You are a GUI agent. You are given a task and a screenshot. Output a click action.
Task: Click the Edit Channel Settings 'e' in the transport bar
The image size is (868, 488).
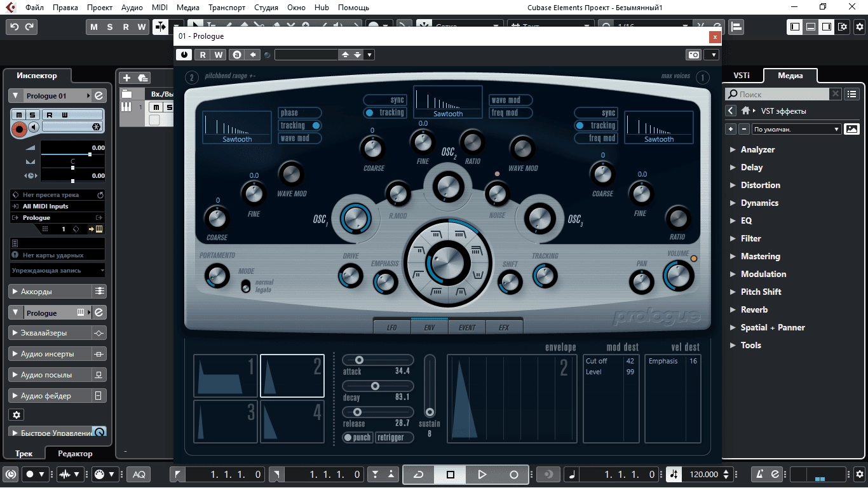775,474
